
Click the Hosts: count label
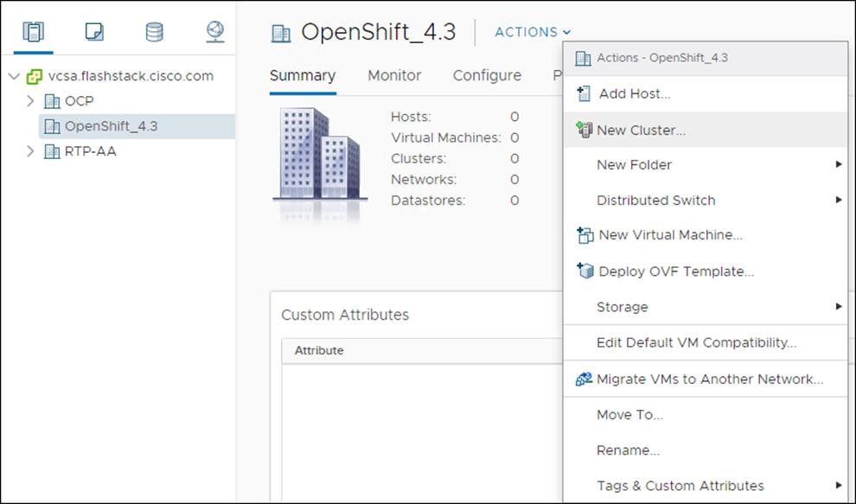(411, 117)
